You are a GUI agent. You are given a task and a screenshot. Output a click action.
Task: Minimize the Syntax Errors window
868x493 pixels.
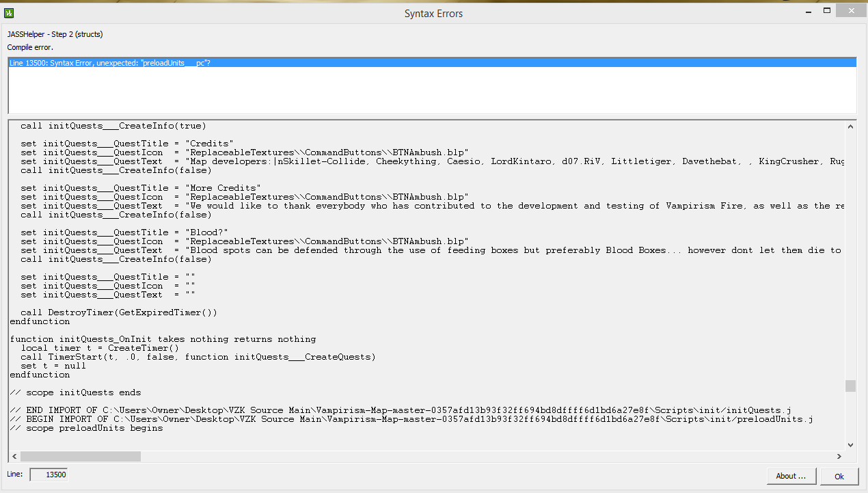pyautogui.click(x=808, y=10)
